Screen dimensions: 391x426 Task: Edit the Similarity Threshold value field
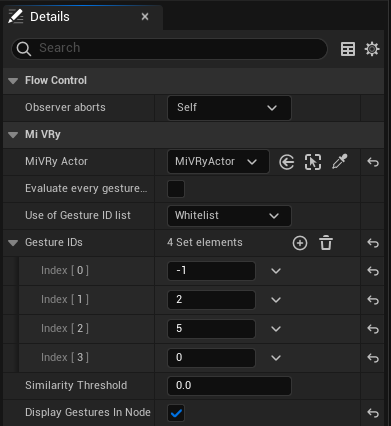point(229,386)
